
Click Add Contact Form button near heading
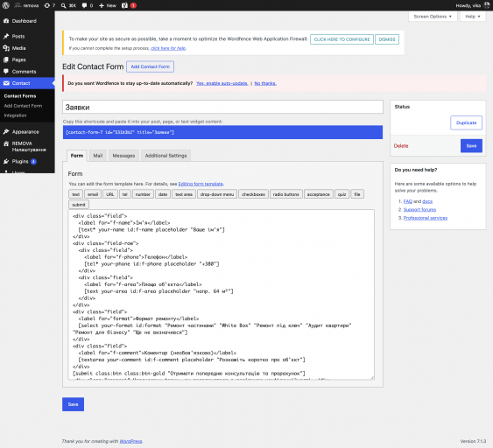[150, 66]
